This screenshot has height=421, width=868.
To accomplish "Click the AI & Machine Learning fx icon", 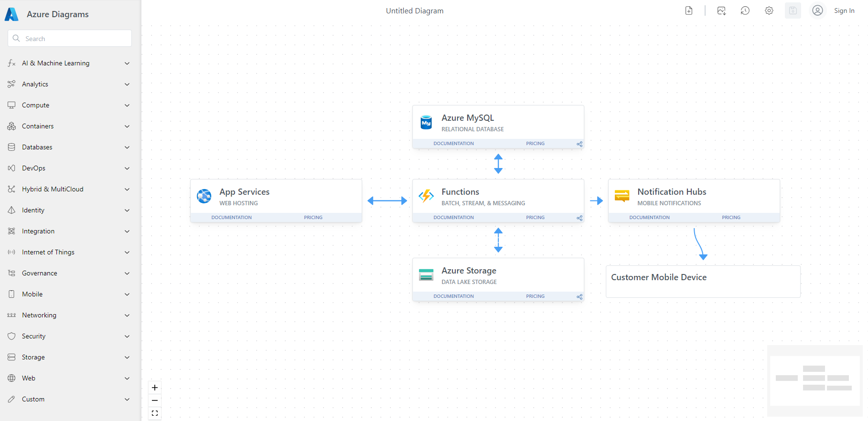I will pos(11,63).
